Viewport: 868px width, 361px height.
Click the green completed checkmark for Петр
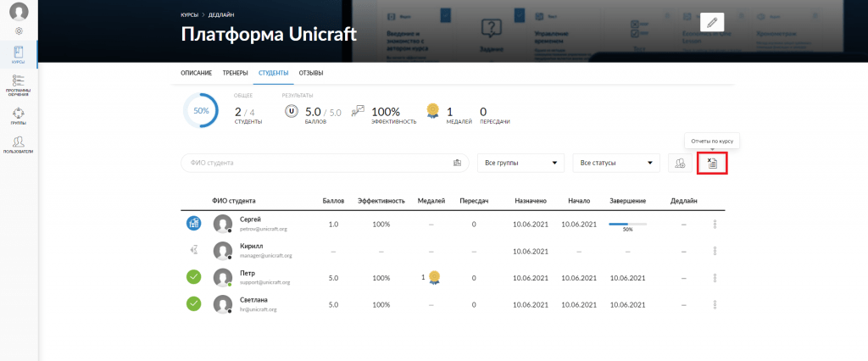[194, 277]
